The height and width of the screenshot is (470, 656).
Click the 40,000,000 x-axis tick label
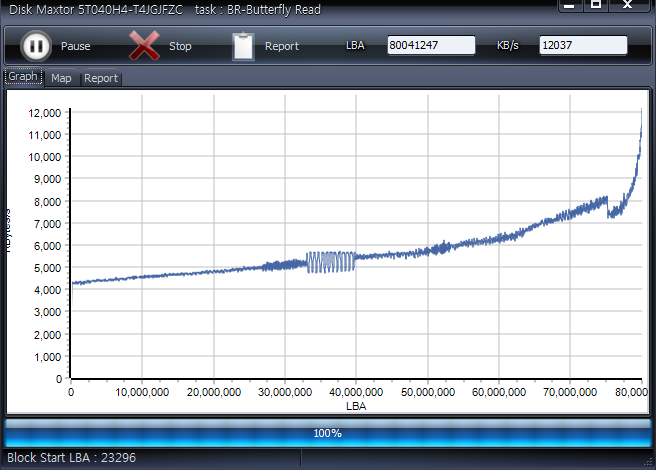coord(356,393)
